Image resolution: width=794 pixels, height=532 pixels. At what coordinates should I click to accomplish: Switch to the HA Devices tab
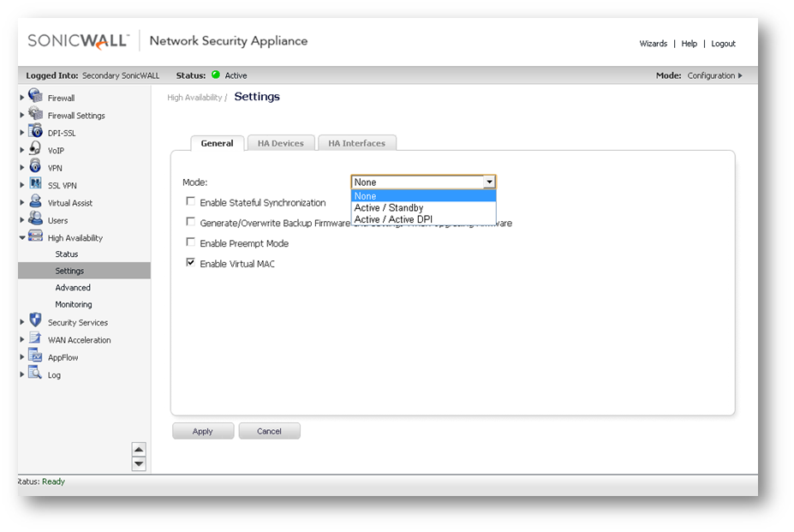[x=281, y=143]
